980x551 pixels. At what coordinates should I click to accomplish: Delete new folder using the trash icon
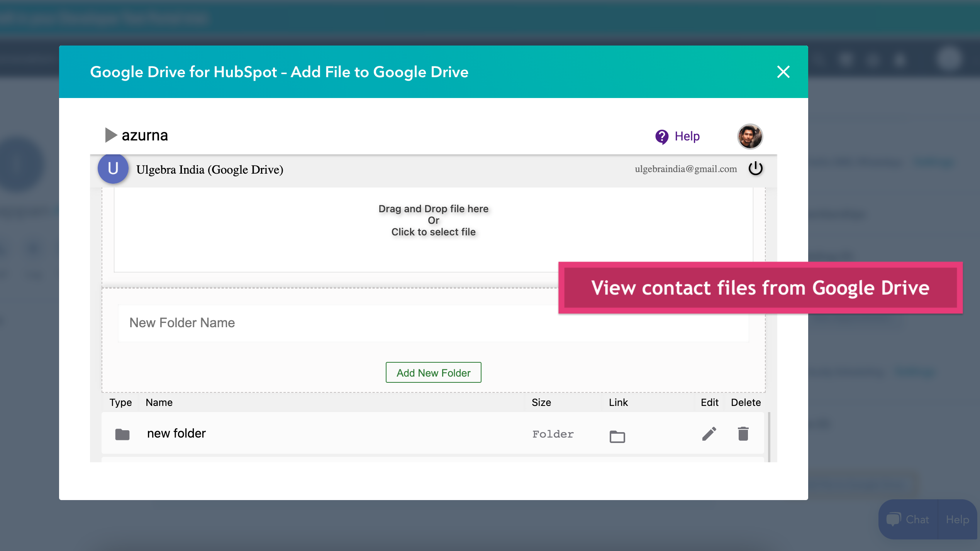coord(743,433)
